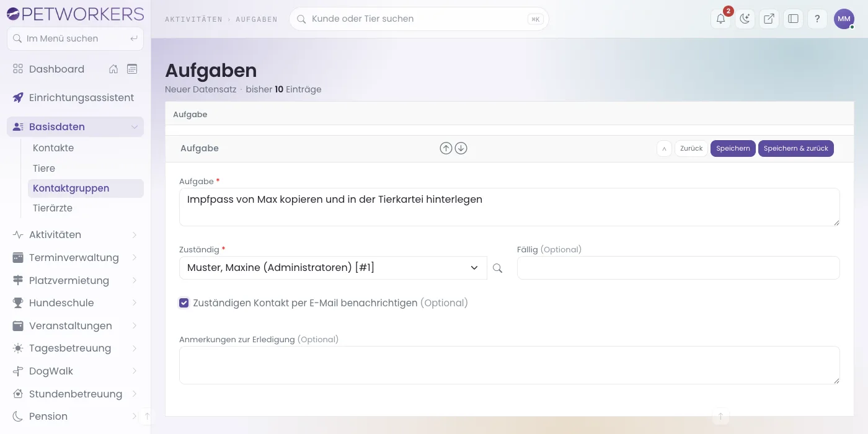The height and width of the screenshot is (434, 868).
Task: Click the Pension moon icon
Action: click(x=18, y=416)
